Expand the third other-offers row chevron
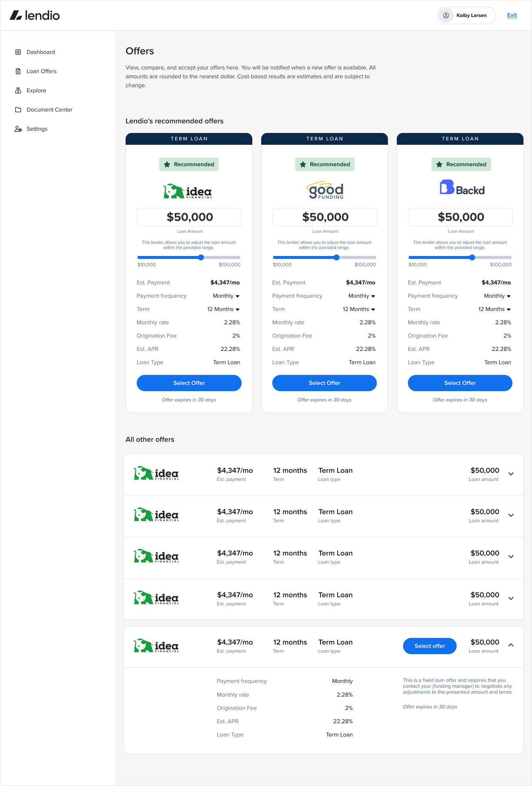 click(x=511, y=557)
